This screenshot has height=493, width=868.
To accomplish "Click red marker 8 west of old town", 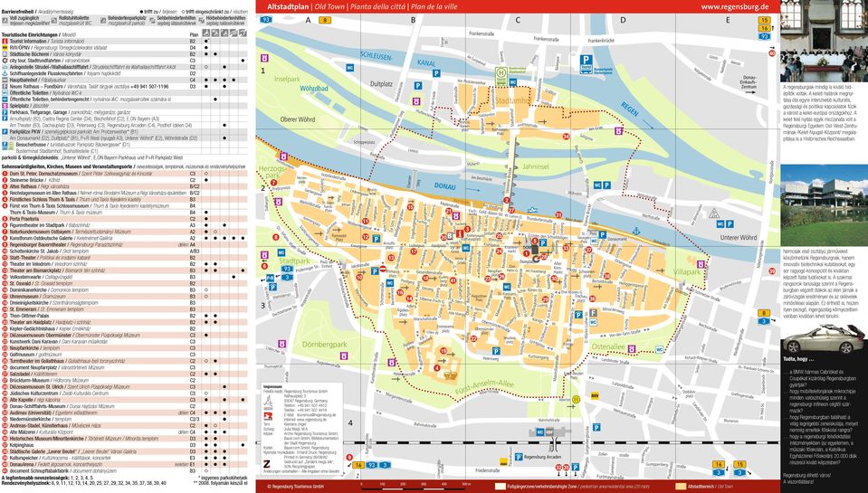I will pos(276,237).
